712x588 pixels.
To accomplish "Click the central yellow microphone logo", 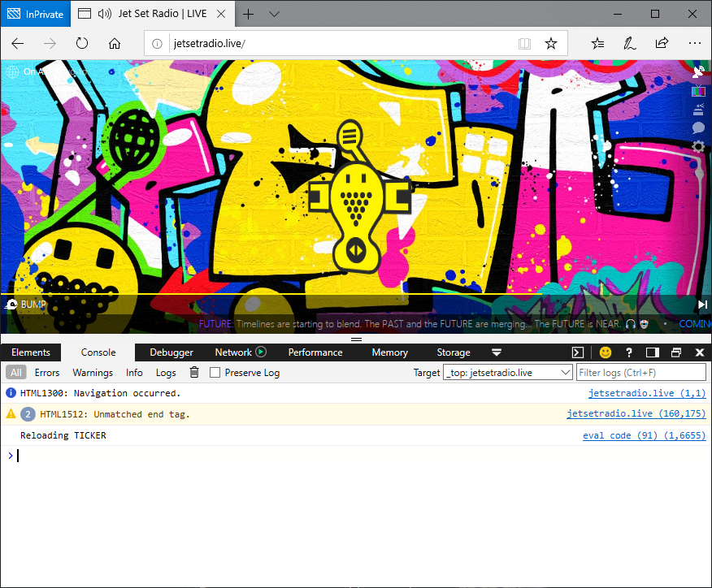I will [x=358, y=196].
